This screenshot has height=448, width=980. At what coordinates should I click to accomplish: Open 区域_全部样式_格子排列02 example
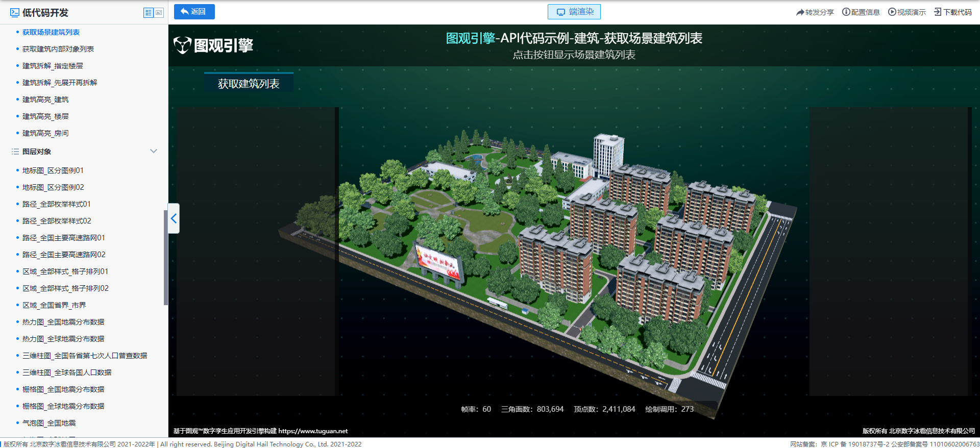tap(65, 288)
